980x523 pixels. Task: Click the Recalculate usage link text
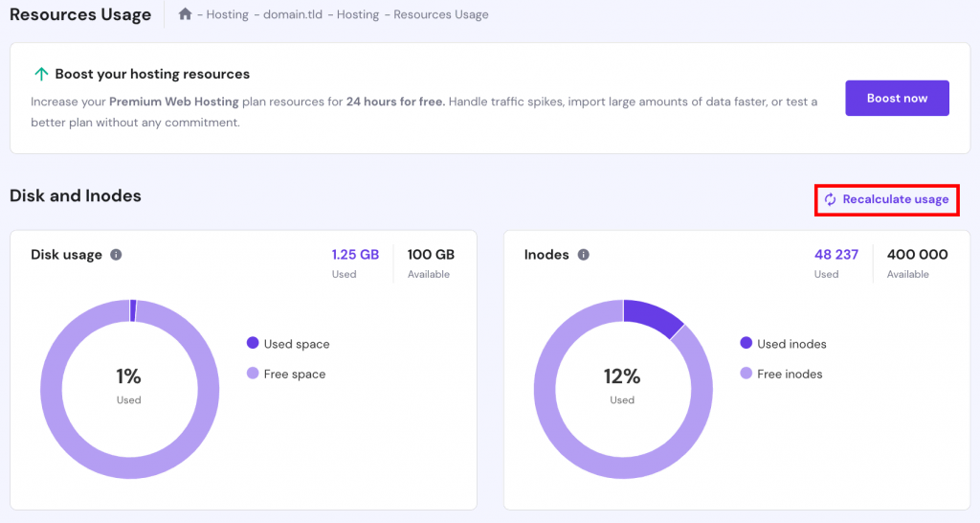tap(896, 199)
